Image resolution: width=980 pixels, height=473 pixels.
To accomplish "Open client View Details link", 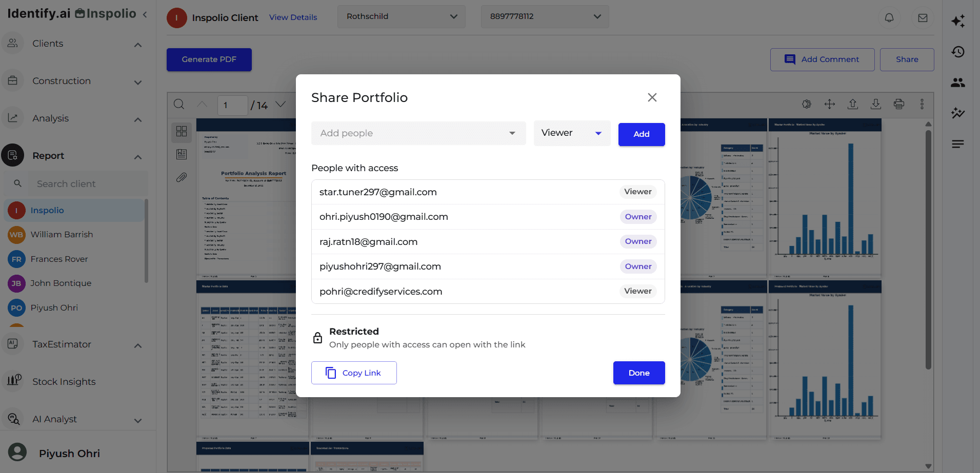I will tap(293, 17).
